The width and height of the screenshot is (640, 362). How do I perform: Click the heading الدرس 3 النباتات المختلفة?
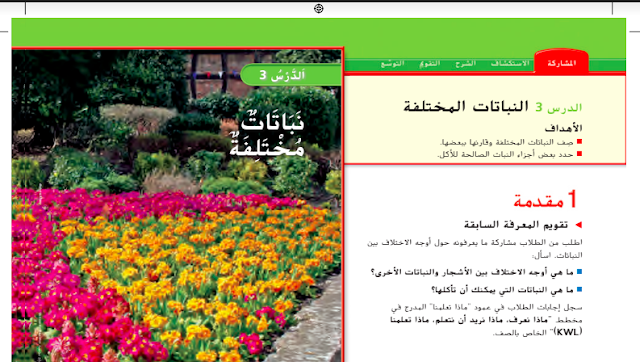[x=493, y=107]
